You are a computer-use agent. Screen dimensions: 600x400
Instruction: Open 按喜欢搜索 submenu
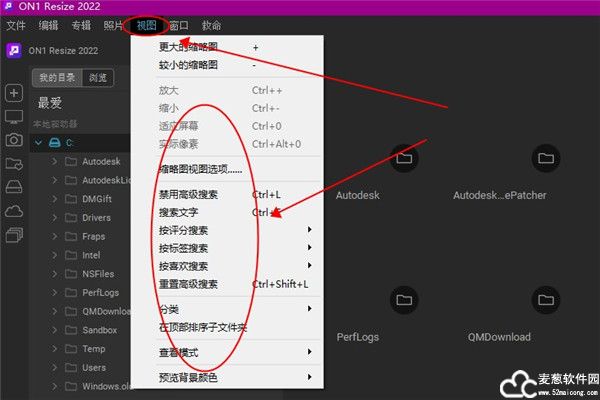click(x=227, y=266)
